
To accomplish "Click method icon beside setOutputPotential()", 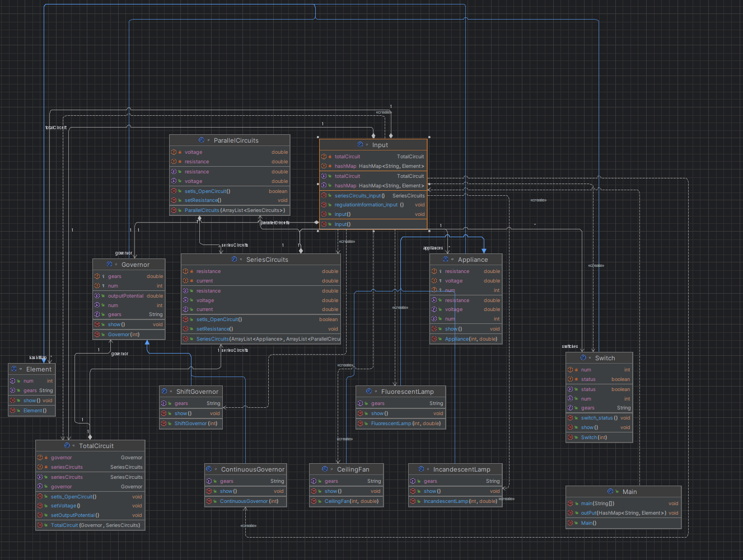I will pos(40,515).
